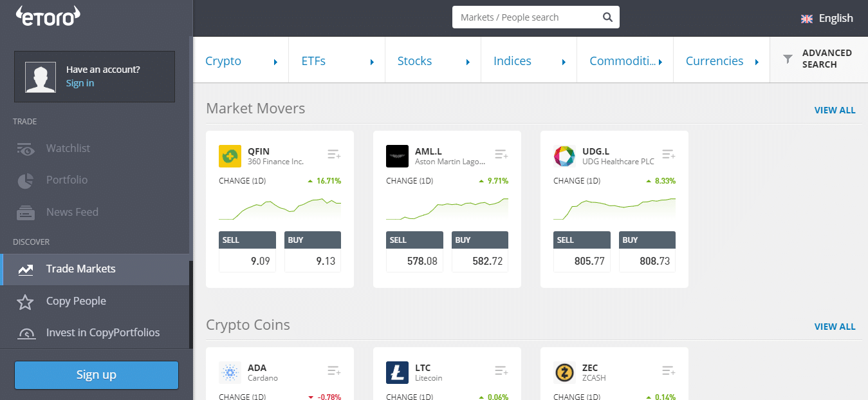Click the Aston Martin AML.L logo
This screenshot has width=868, height=400.
pos(398,157)
